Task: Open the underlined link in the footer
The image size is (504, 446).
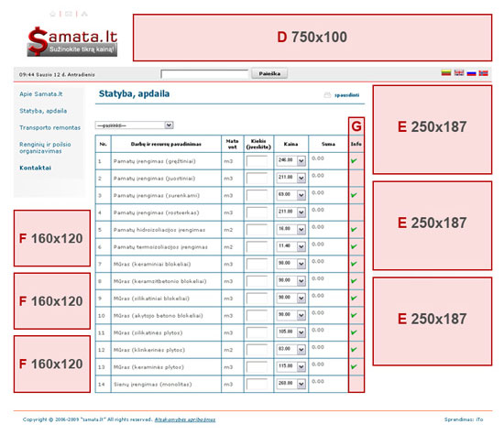Action: [x=185, y=419]
